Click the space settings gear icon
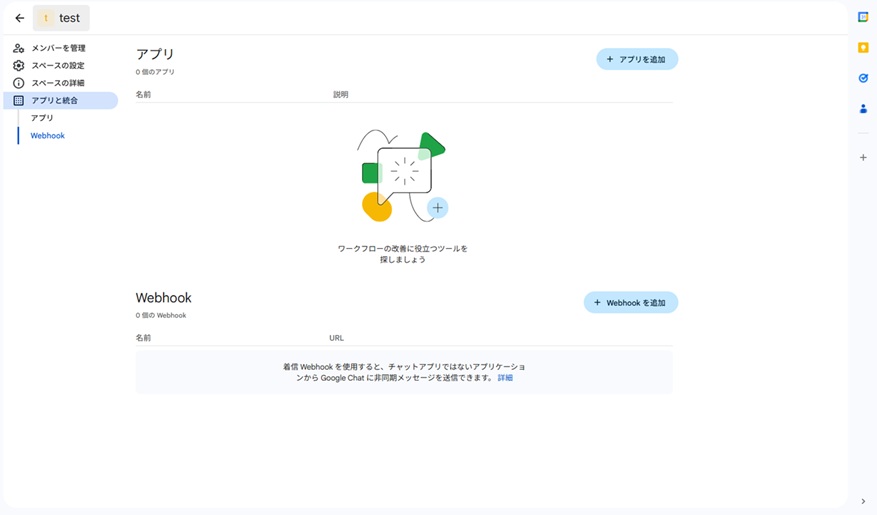Screen dimensions: 877x515 coord(18,65)
